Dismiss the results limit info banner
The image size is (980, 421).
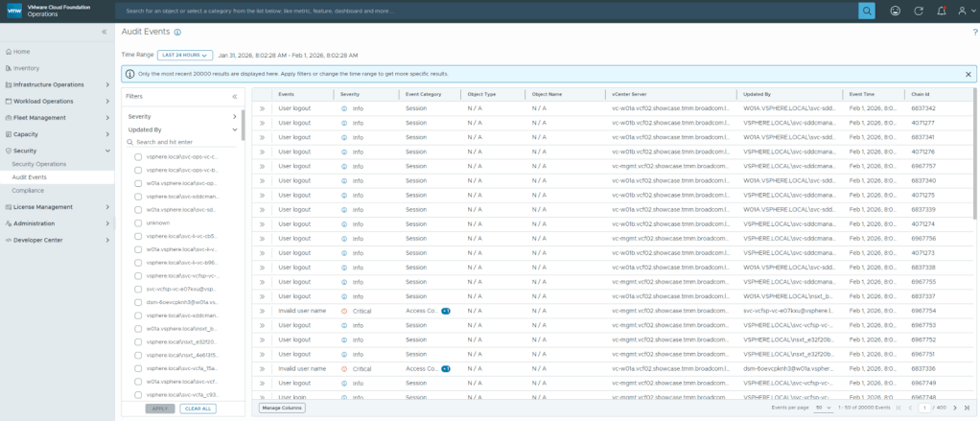pos(968,74)
